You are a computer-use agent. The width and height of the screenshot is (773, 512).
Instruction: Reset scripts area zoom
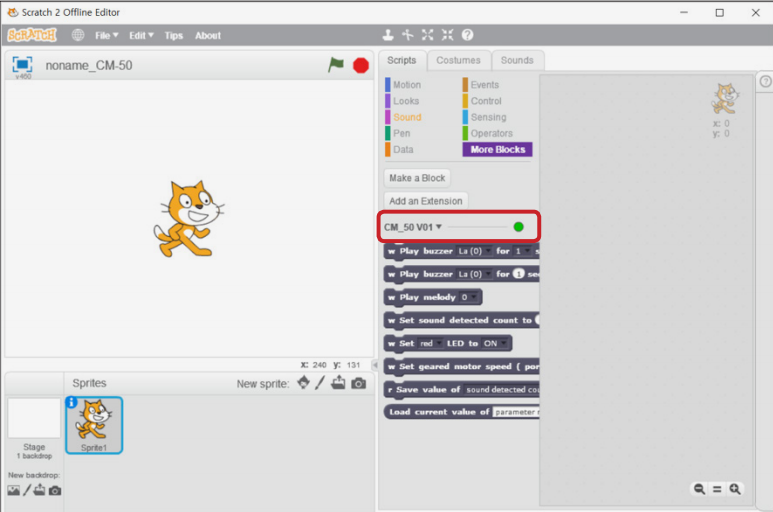click(717, 489)
